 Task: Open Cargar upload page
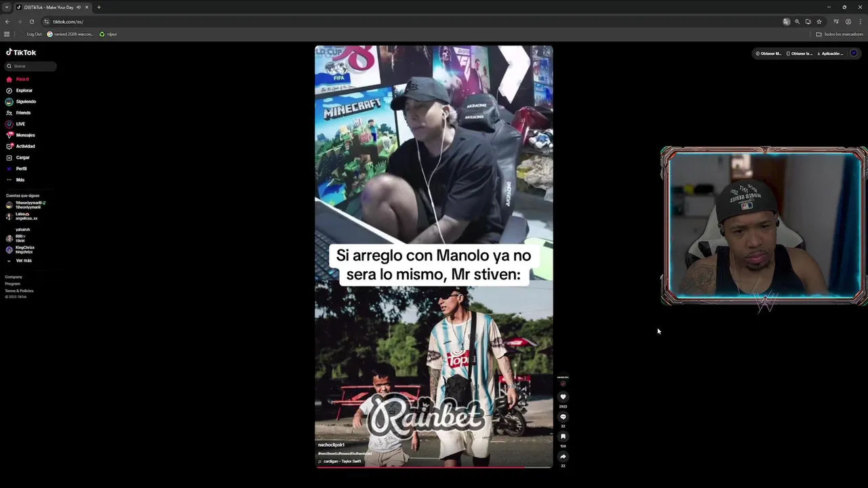[x=18, y=157]
